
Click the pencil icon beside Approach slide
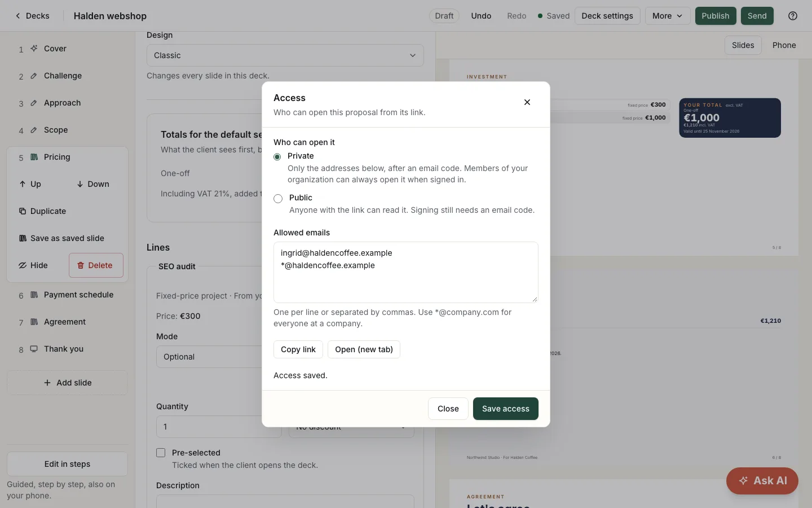(34, 103)
